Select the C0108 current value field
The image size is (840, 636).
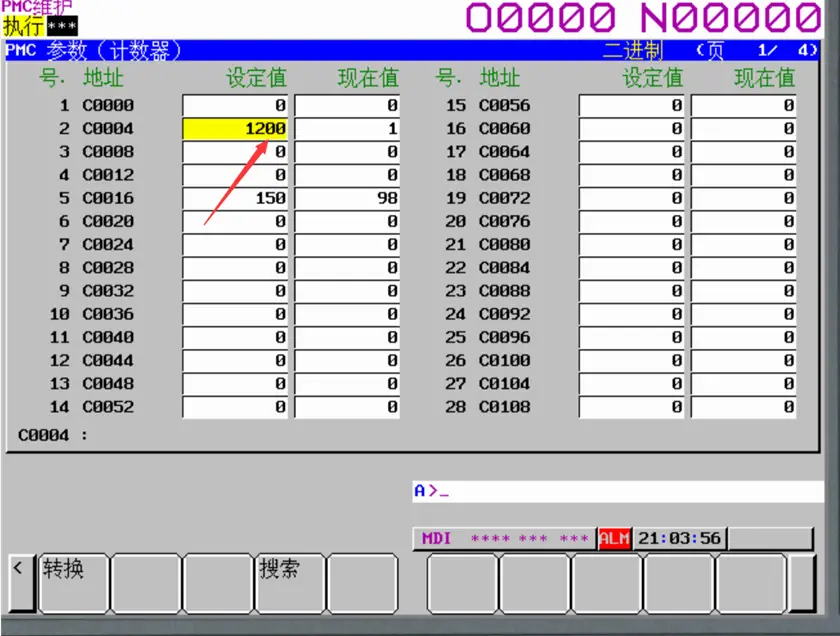(x=743, y=407)
